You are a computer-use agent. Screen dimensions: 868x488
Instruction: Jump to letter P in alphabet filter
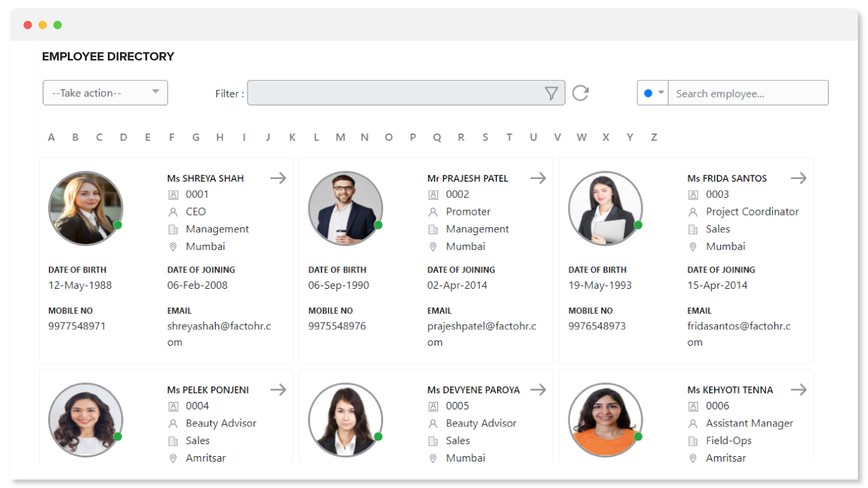click(413, 138)
